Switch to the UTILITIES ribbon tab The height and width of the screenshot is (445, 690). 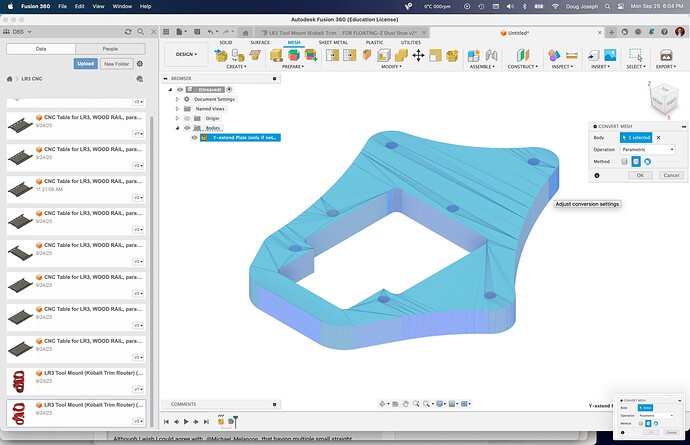(411, 42)
